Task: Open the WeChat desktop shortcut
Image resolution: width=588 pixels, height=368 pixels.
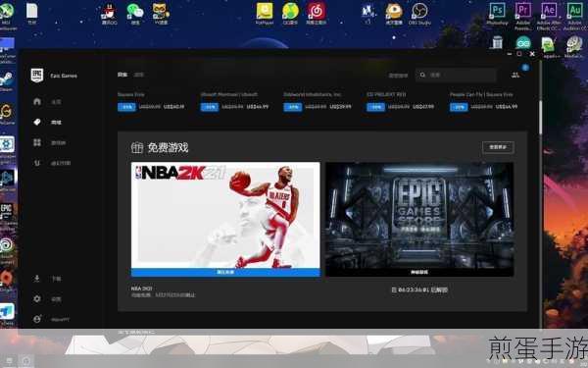Action: tap(135, 13)
